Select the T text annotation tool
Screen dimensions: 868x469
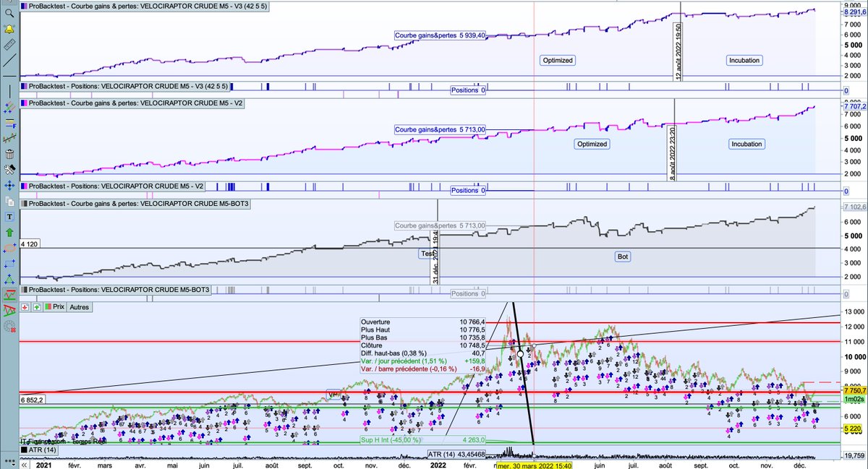click(x=10, y=216)
